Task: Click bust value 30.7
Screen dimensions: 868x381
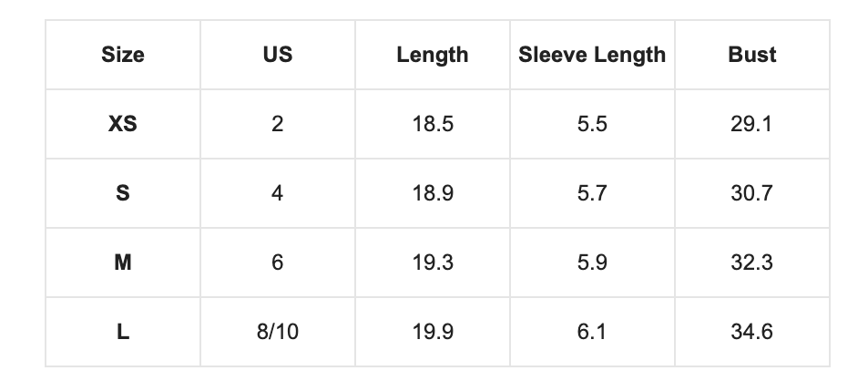Action: coord(752,193)
